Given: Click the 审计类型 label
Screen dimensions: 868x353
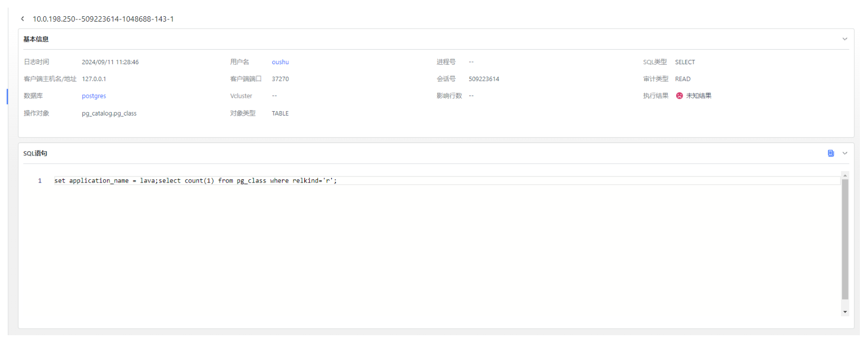Looking at the screenshot, I should [x=656, y=79].
